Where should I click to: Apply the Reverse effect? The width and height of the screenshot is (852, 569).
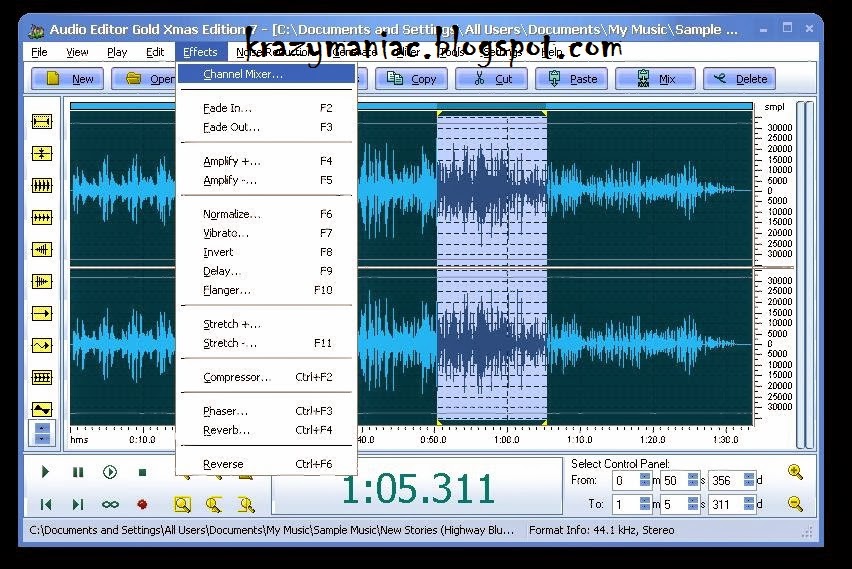pos(267,464)
